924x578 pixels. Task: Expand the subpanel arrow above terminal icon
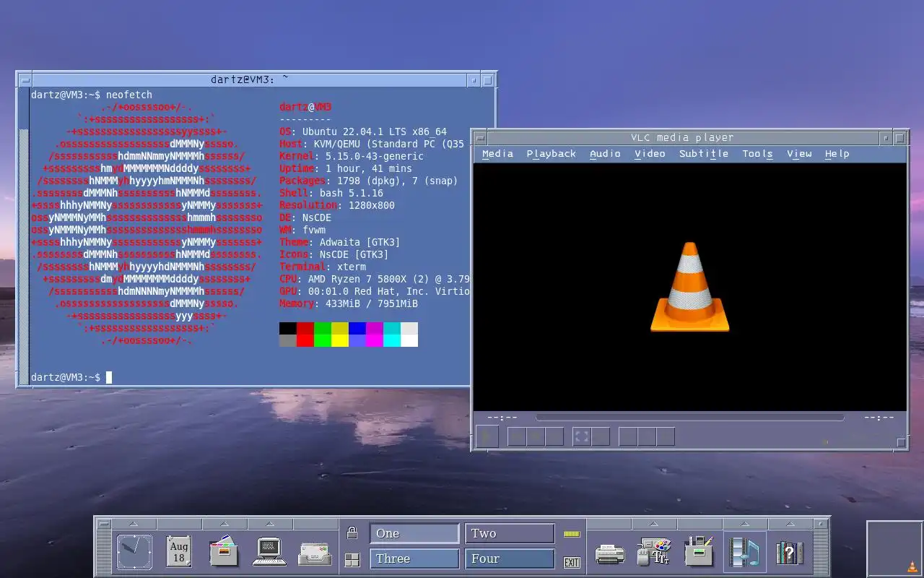point(269,524)
